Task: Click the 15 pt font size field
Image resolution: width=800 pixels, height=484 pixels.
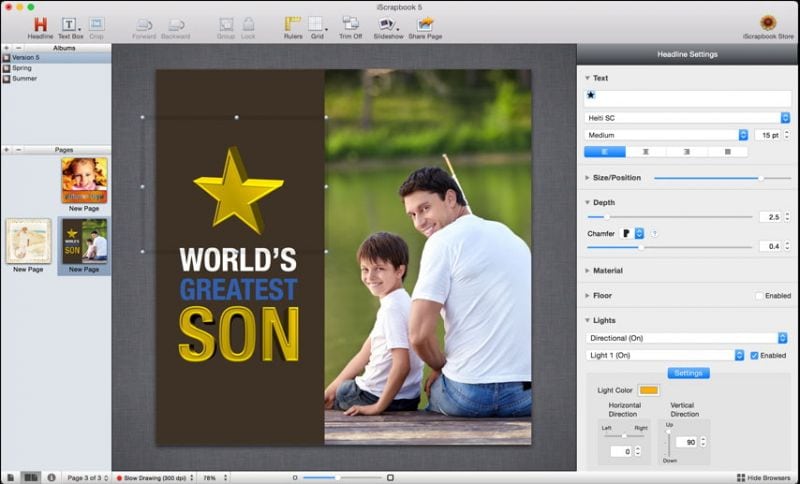Action: coord(768,135)
